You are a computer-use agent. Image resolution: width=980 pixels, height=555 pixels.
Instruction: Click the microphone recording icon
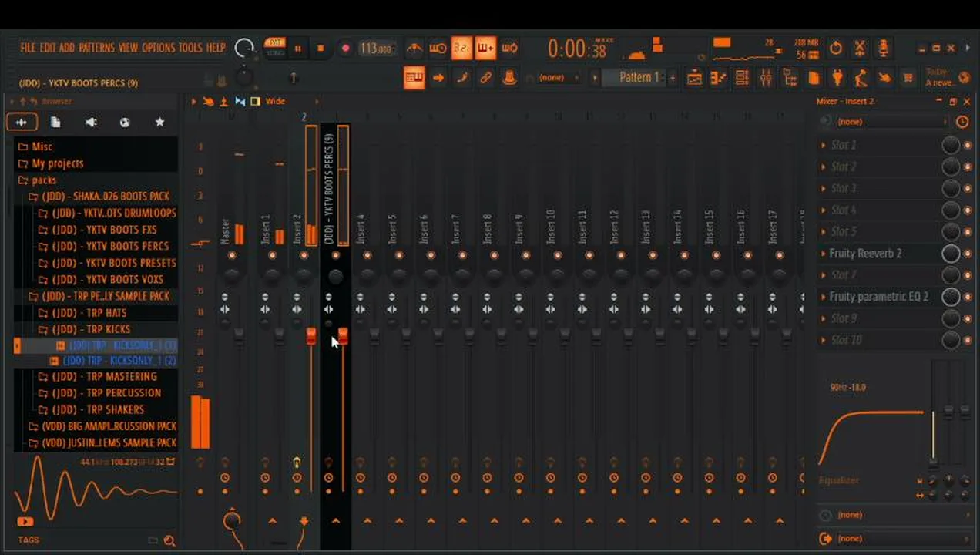tap(884, 48)
